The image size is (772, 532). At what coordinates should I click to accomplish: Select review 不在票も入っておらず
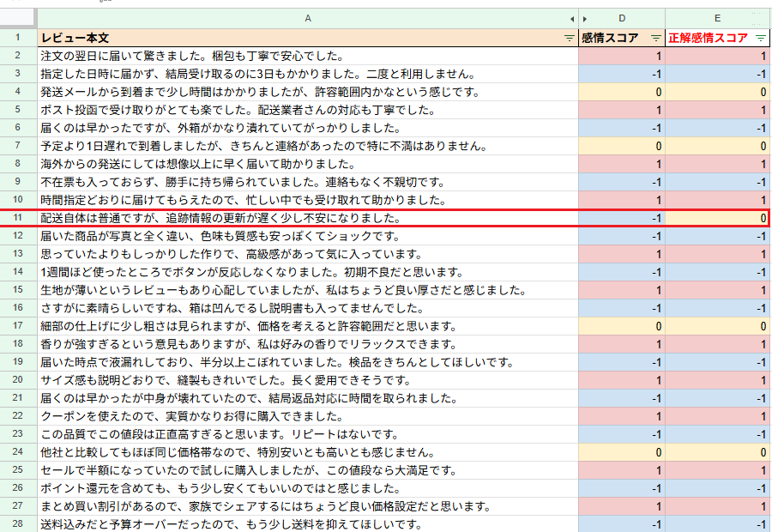click(308, 182)
